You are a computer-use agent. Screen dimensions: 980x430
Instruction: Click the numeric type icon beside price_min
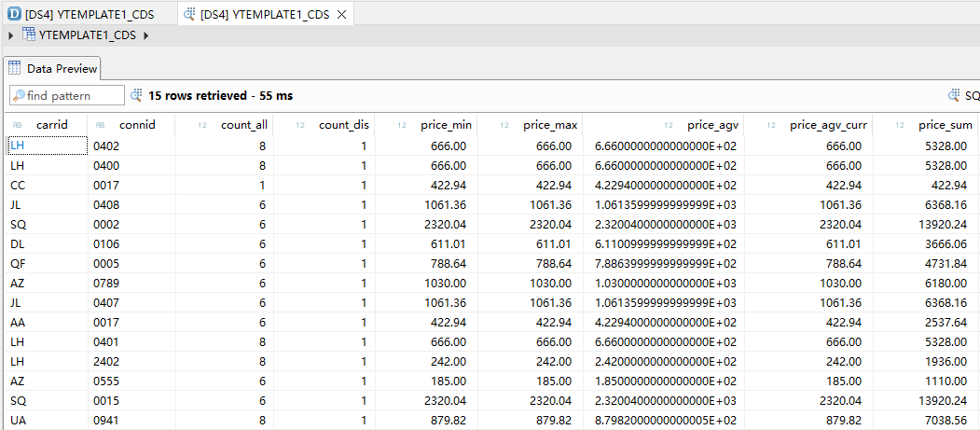pyautogui.click(x=402, y=125)
